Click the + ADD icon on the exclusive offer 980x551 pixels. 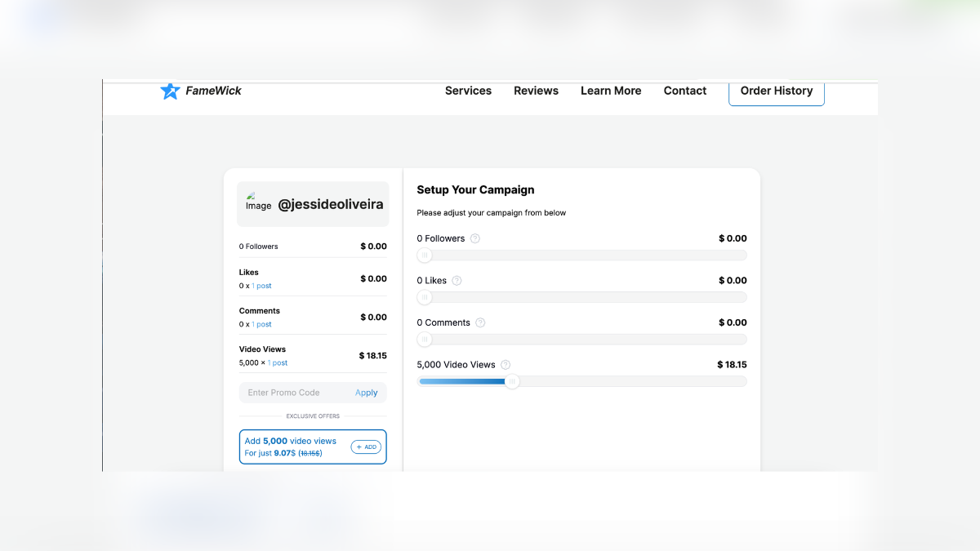pos(366,447)
